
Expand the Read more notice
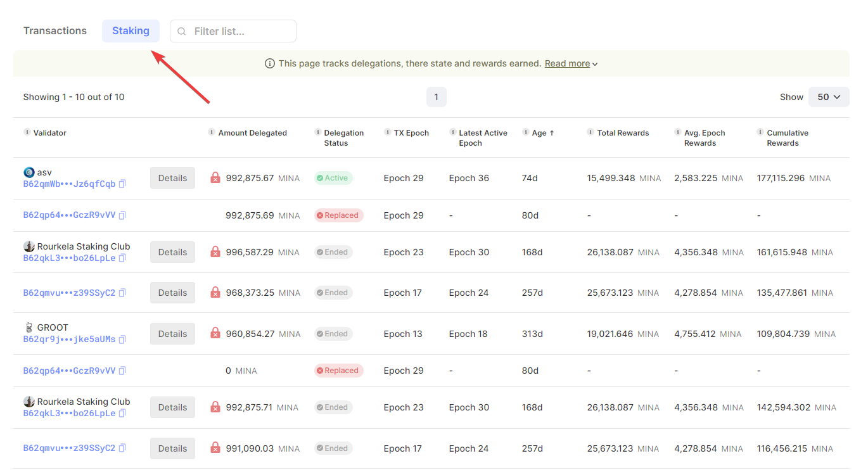click(x=571, y=63)
